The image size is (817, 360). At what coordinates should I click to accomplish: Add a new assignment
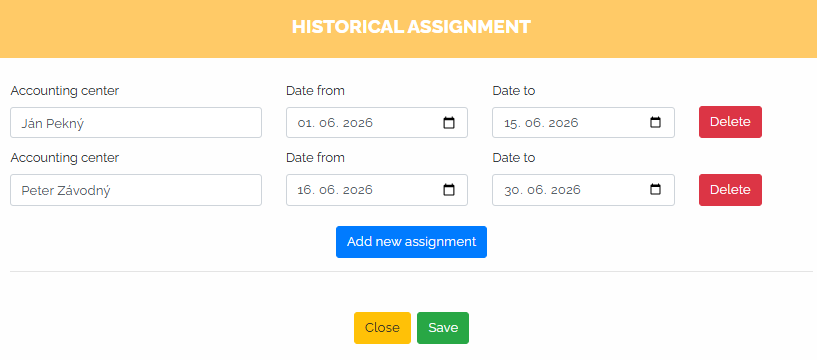(412, 242)
